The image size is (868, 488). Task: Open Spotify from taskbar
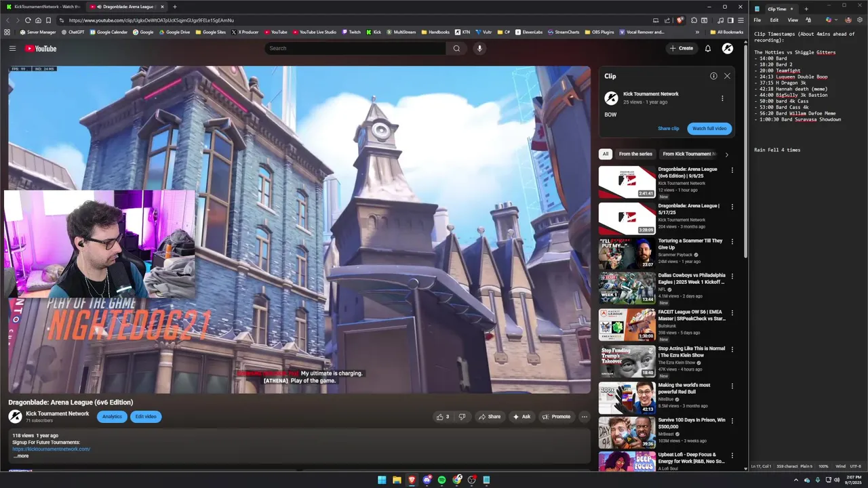click(x=441, y=480)
